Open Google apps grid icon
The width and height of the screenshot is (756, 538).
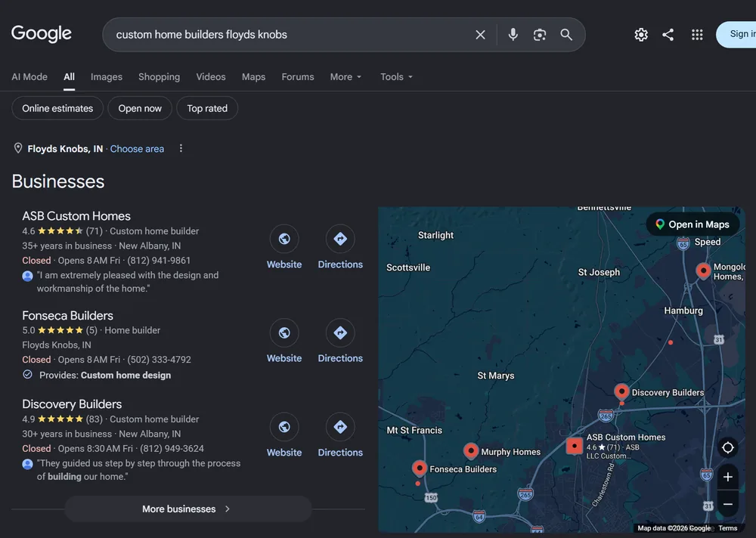pos(697,35)
